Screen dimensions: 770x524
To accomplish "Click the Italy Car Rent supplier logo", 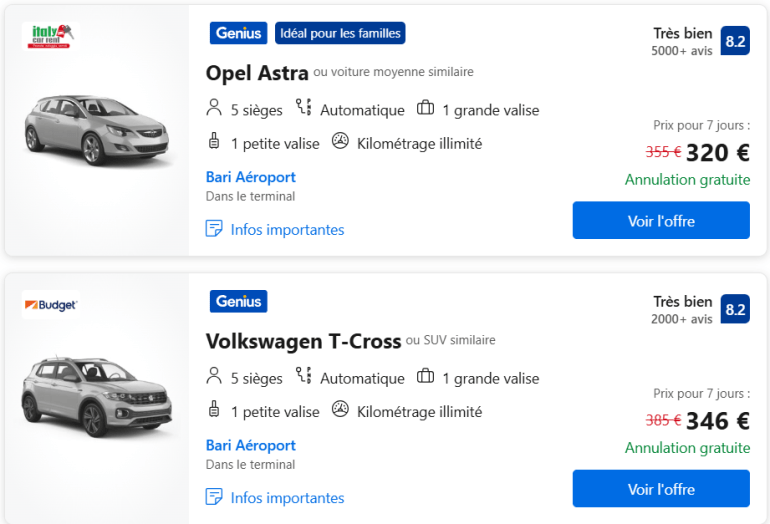I will [49, 37].
